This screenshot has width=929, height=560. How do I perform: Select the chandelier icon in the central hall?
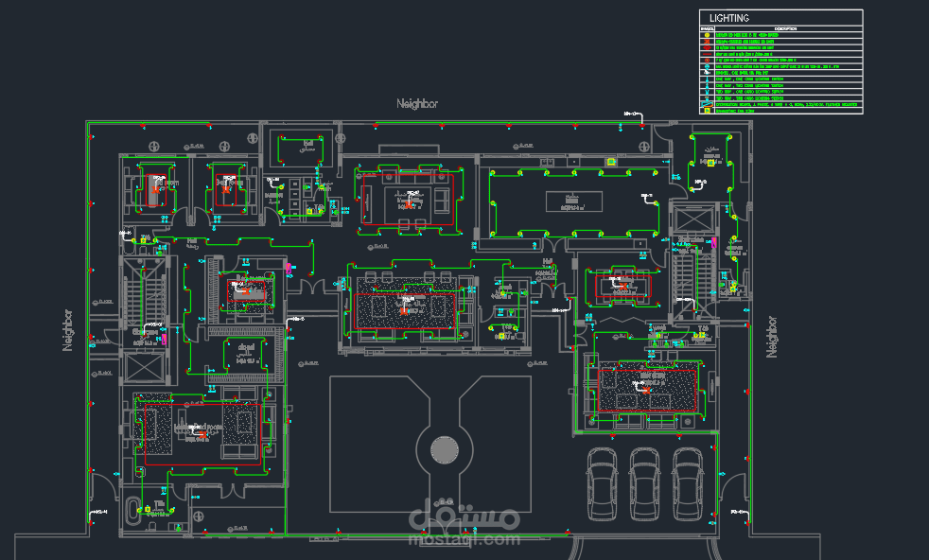click(x=404, y=311)
